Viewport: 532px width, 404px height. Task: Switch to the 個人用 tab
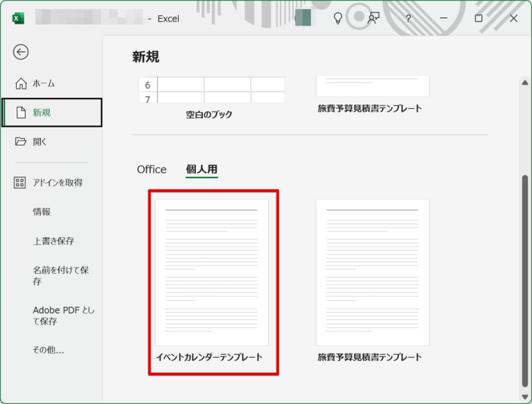pyautogui.click(x=202, y=169)
